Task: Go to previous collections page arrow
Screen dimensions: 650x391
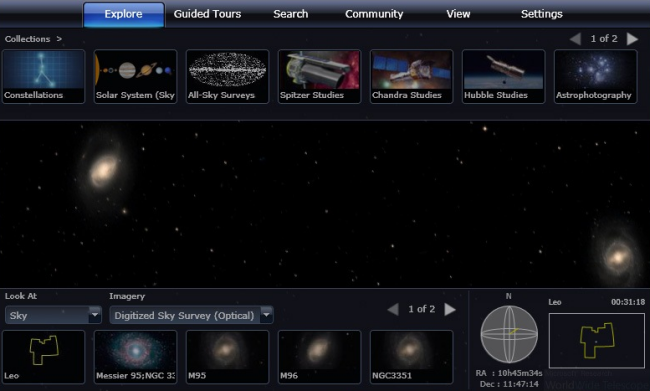Action: tap(575, 39)
